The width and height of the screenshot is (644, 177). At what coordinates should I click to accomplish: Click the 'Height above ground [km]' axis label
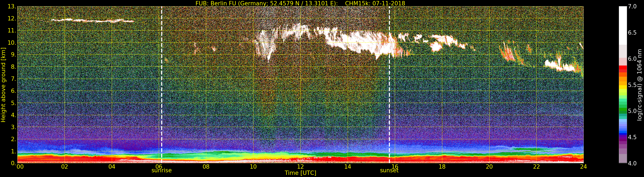pyautogui.click(x=3, y=85)
